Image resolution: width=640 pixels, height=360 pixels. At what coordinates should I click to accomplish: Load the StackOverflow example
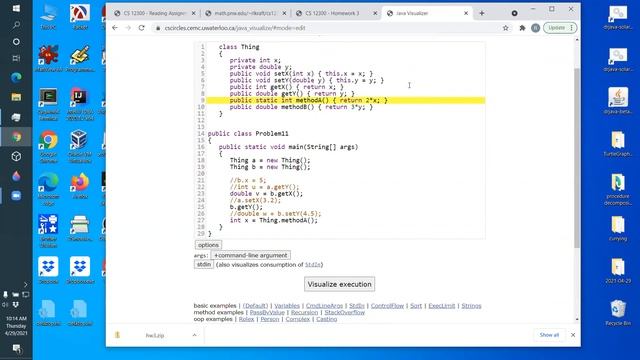click(344, 312)
